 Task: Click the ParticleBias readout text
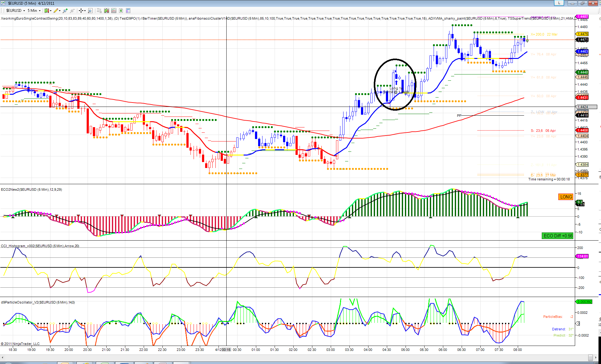pos(558,317)
